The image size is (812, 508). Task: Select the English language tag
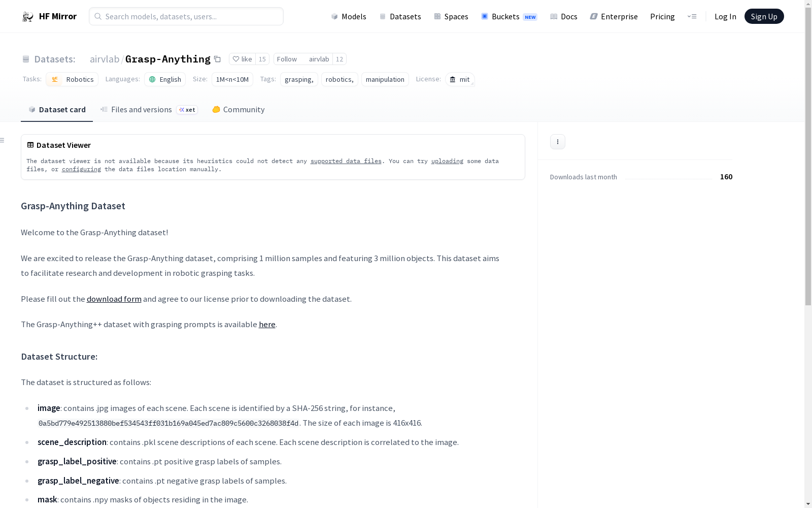pos(165,79)
